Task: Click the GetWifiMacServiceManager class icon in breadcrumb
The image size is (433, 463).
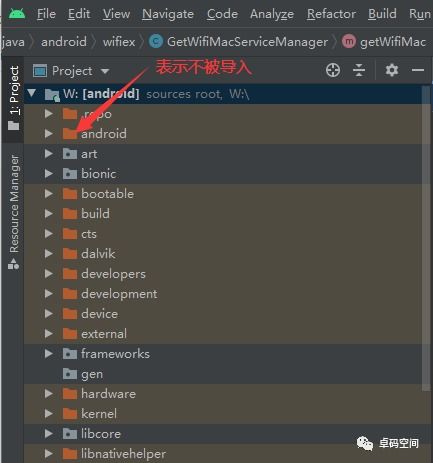Action: (156, 42)
